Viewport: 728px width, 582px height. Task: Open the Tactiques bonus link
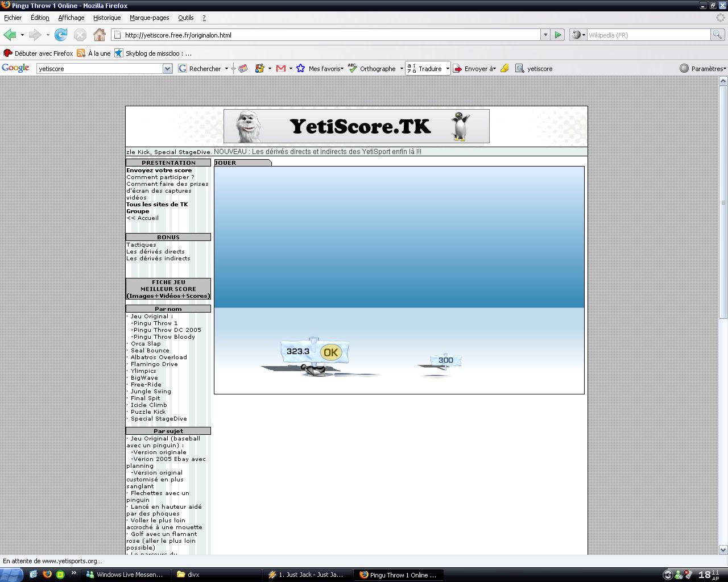point(141,244)
